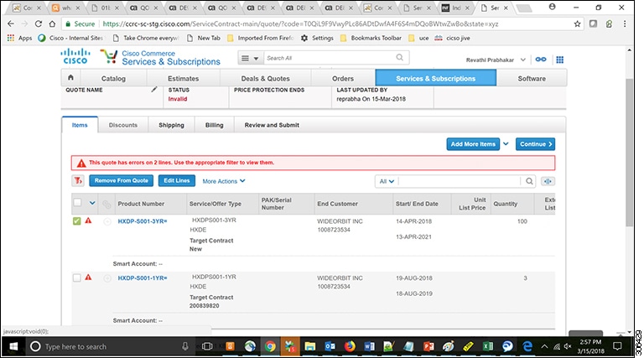
Task: Click the Edit Lines button
Action: pos(177,180)
